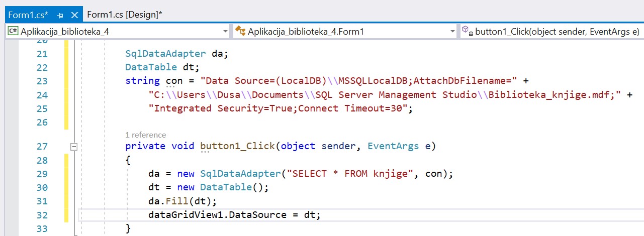Pin the Form1.cs tab using the pin icon
The image size is (644, 236).
(60, 15)
